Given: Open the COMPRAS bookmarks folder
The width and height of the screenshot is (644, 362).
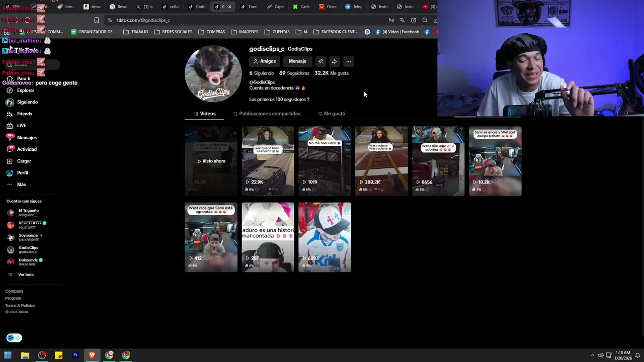Looking at the screenshot, I should tap(212, 32).
